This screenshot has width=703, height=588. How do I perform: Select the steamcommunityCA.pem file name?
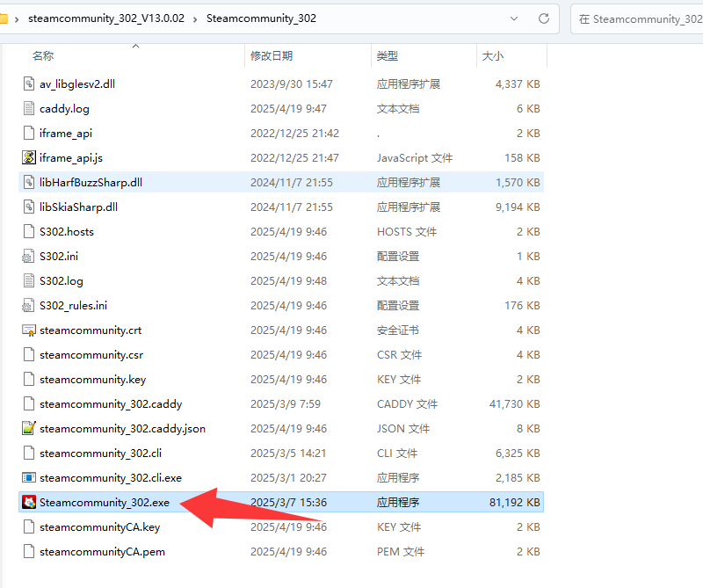click(x=102, y=552)
